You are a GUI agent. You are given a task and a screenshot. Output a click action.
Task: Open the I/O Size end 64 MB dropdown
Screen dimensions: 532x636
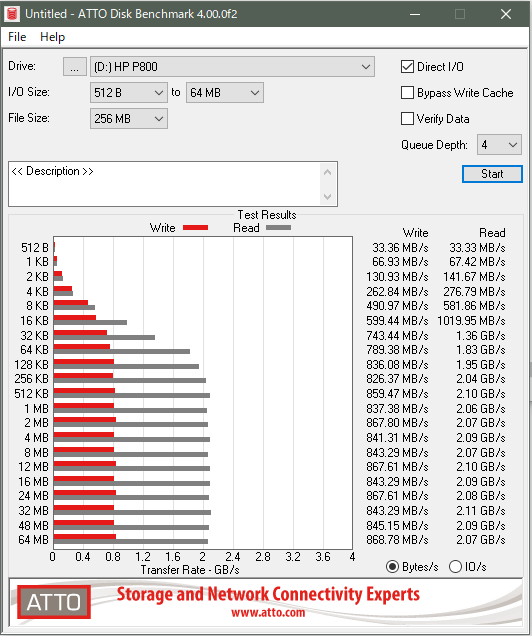[225, 92]
